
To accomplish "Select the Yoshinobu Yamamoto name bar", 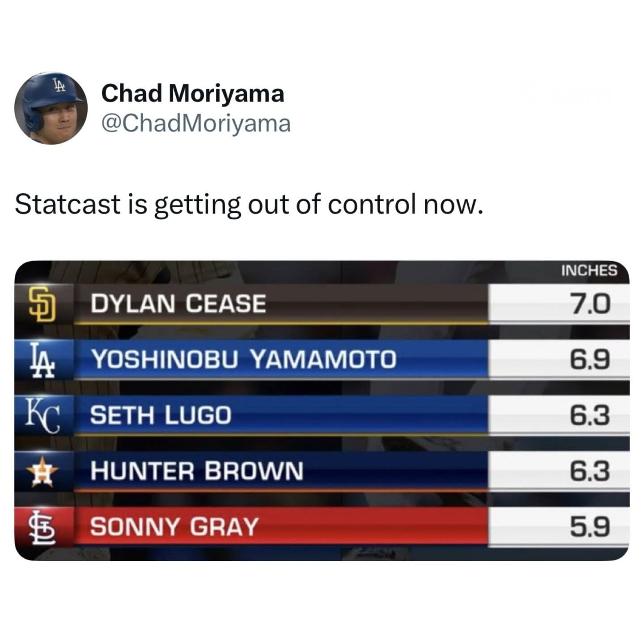I will (x=277, y=359).
